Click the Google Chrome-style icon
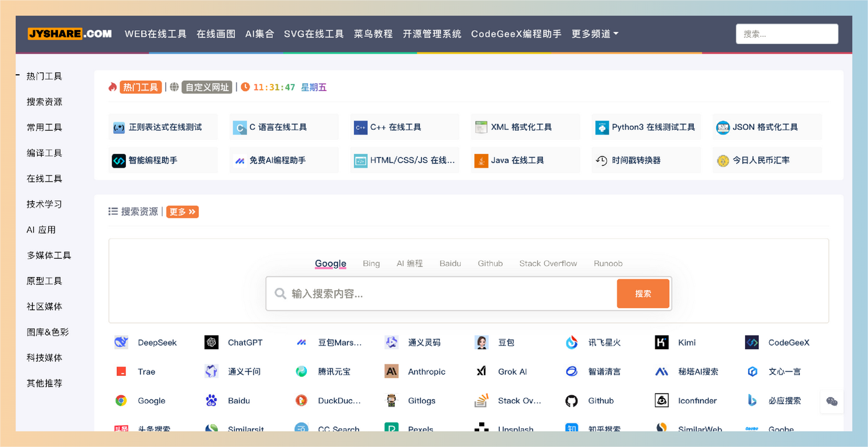This screenshot has width=868, height=447. tap(121, 401)
